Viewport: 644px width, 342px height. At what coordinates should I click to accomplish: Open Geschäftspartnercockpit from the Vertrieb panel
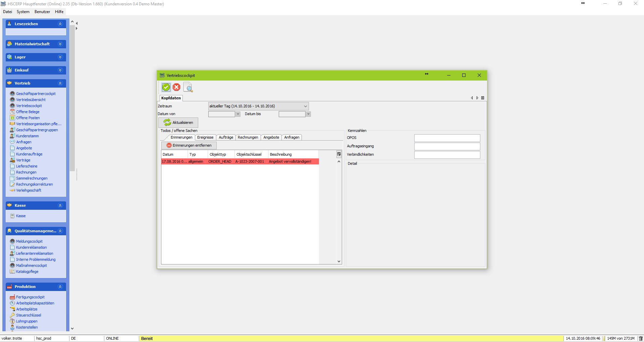[36, 94]
